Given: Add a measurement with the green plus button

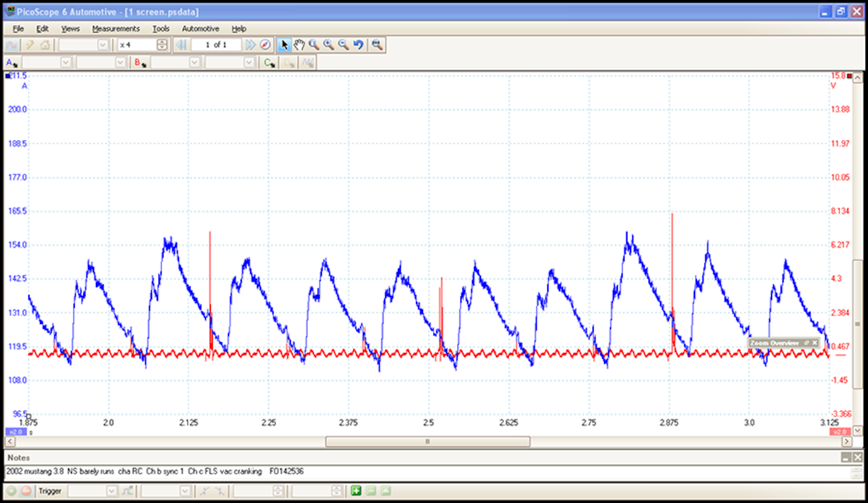Looking at the screenshot, I should [356, 491].
